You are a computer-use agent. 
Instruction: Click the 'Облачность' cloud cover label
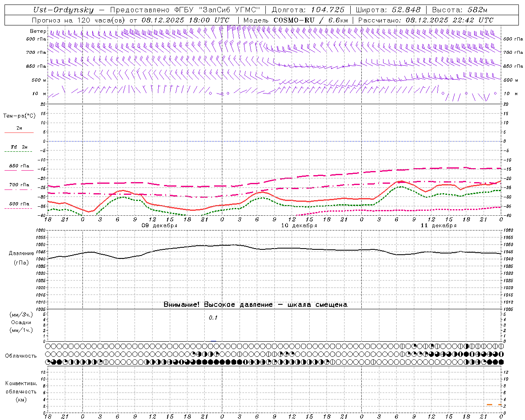pyautogui.click(x=21, y=356)
